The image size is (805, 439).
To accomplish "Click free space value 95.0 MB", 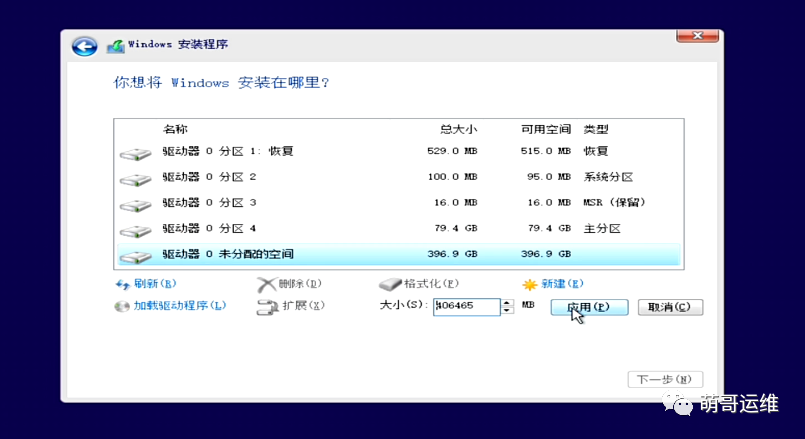I will tap(549, 177).
